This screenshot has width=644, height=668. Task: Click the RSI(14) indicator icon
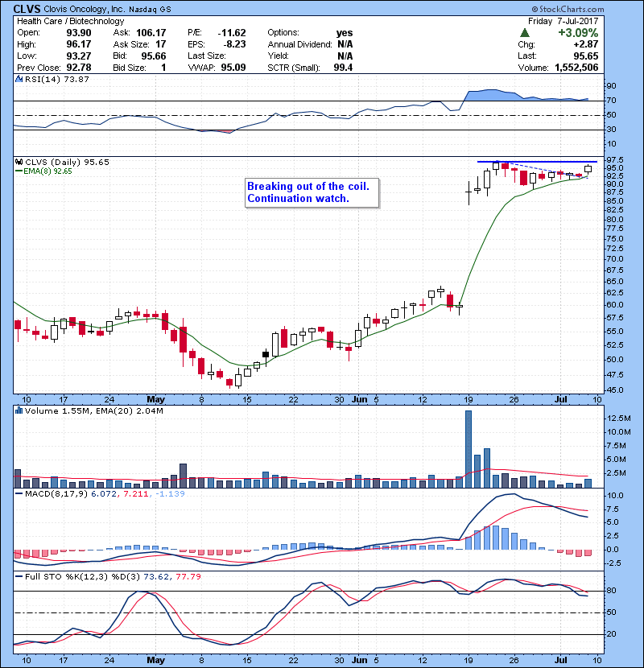click(19, 79)
